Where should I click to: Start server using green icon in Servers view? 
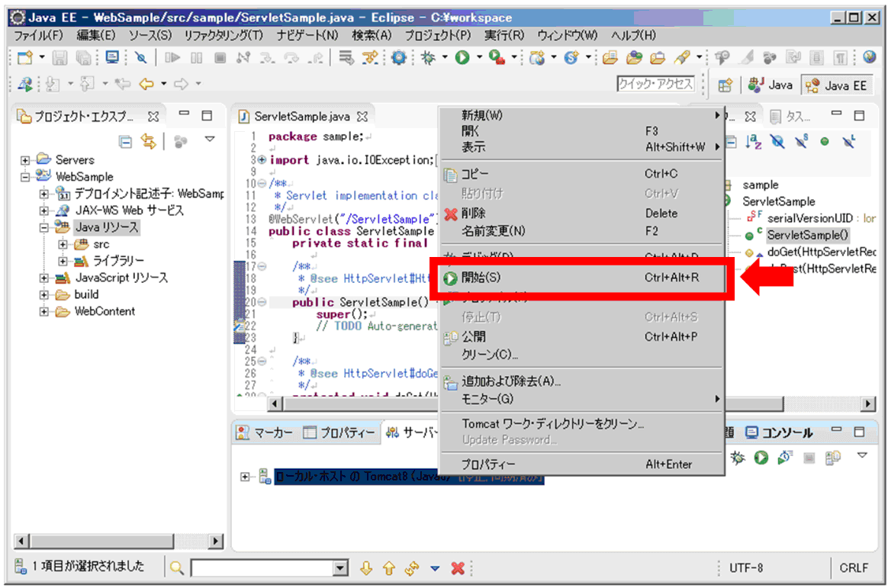click(x=761, y=458)
